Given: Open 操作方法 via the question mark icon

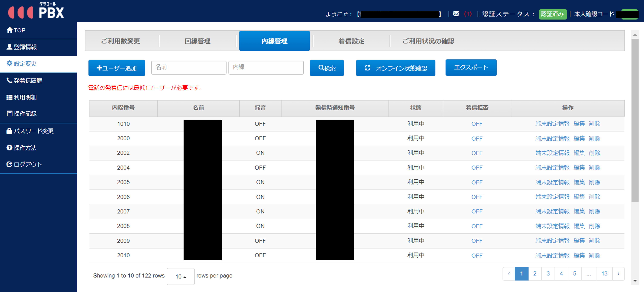Looking at the screenshot, I should click(x=9, y=148).
